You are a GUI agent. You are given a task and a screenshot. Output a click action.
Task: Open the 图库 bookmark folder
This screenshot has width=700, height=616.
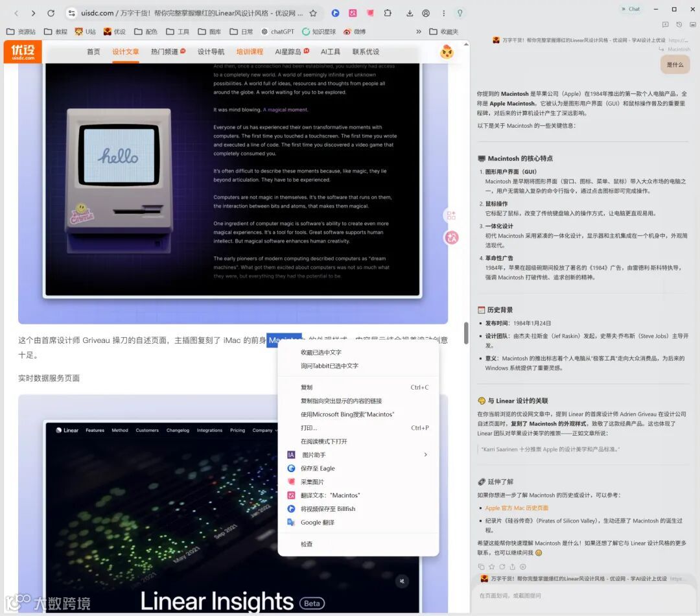pos(210,32)
